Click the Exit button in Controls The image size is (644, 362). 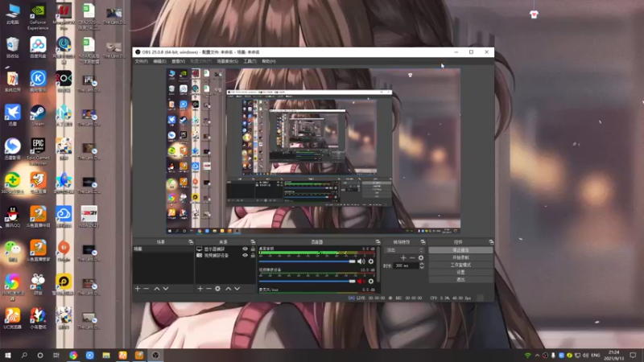point(460,279)
